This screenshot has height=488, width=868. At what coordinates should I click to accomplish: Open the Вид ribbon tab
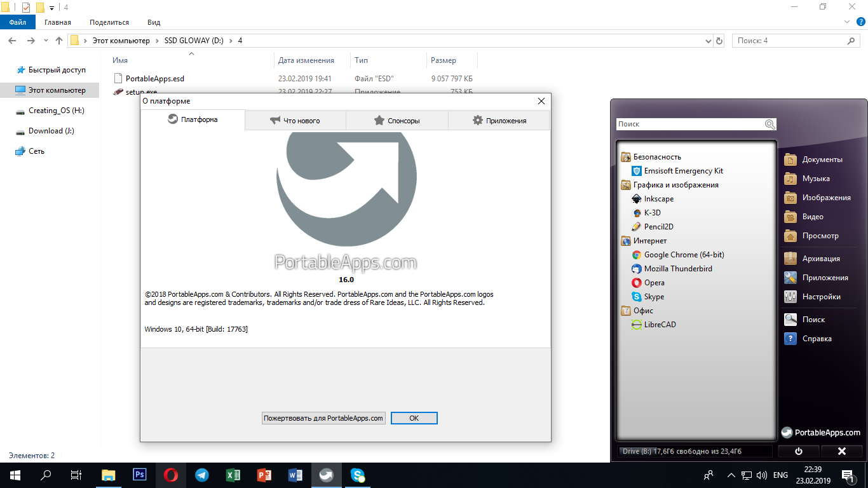[154, 22]
